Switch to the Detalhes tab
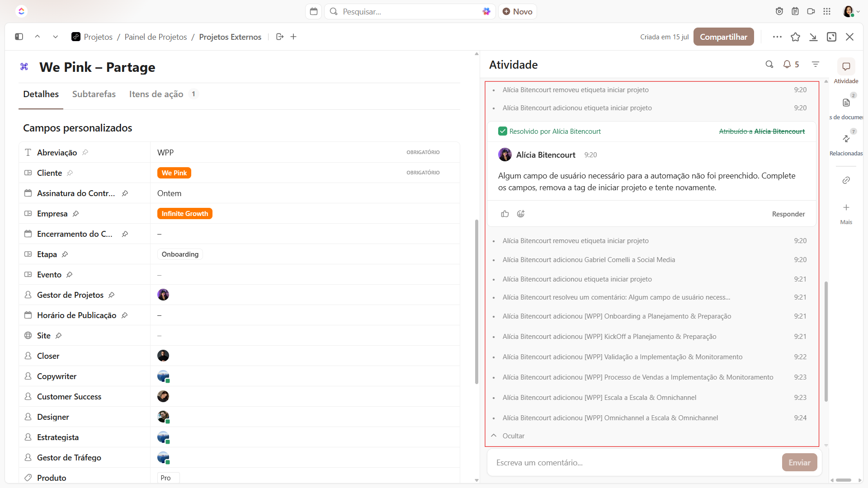This screenshot has height=488, width=868. [x=41, y=94]
